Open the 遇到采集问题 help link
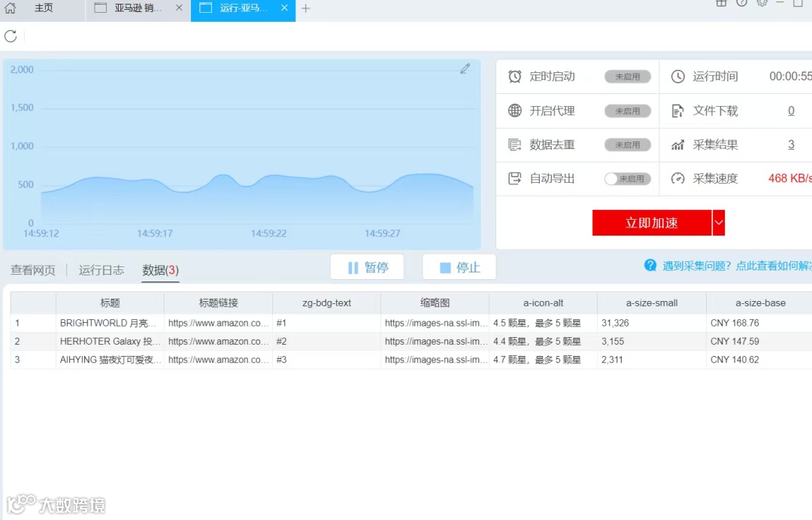812x520 pixels. pyautogui.click(x=737, y=266)
